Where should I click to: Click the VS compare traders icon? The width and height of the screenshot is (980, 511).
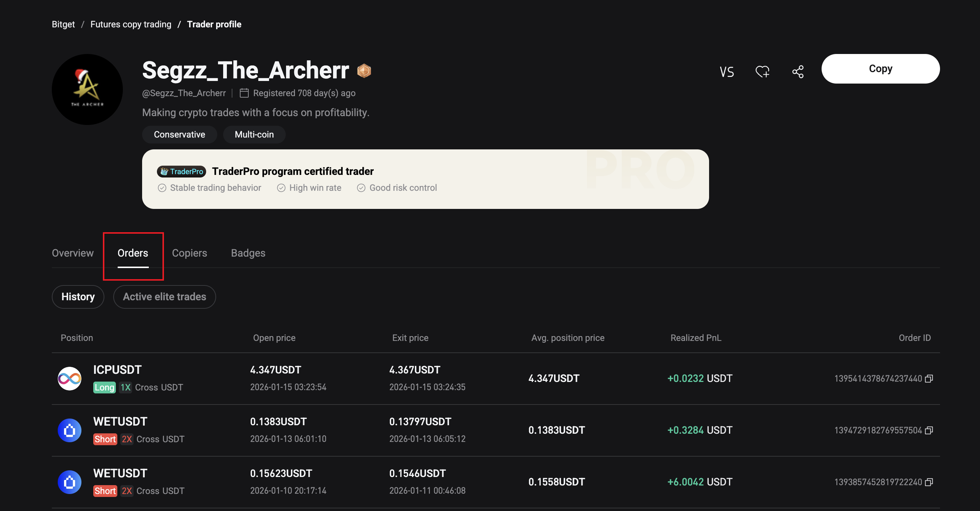click(726, 72)
